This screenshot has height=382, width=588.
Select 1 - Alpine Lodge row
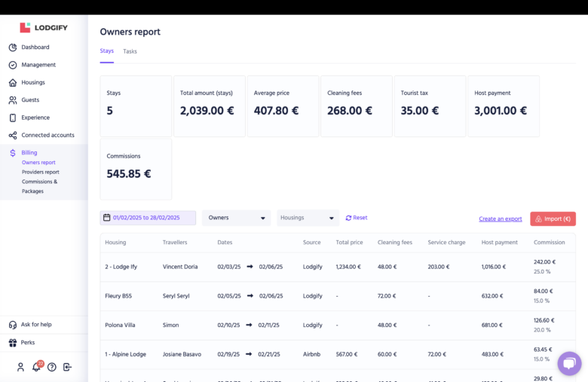coord(338,355)
